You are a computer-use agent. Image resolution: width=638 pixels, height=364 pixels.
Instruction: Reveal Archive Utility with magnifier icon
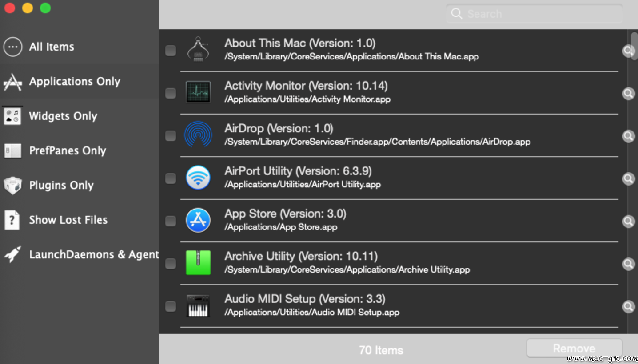(628, 264)
